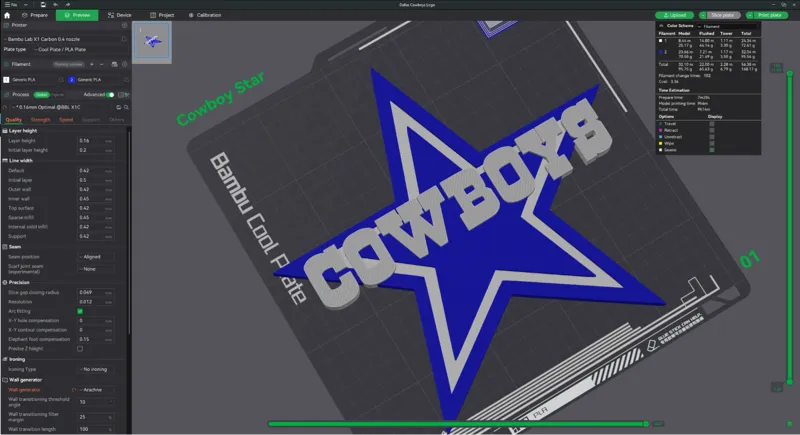Switch to the Preview tab

(x=77, y=15)
